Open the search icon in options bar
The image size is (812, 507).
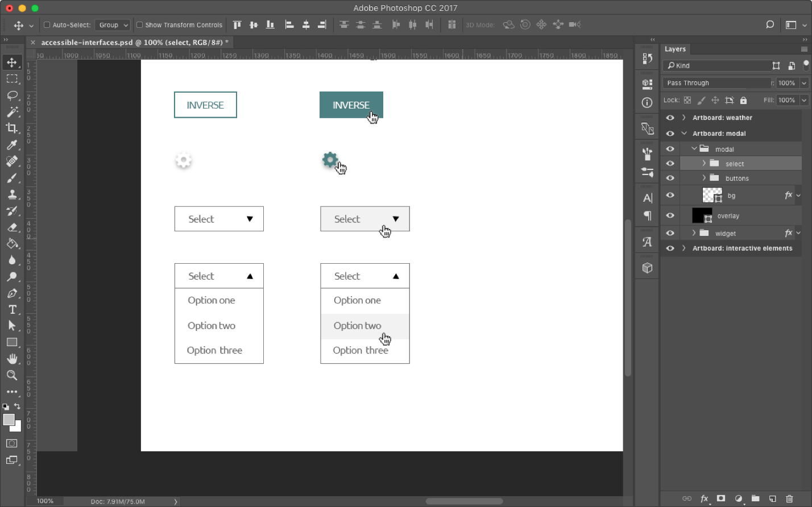tap(770, 25)
